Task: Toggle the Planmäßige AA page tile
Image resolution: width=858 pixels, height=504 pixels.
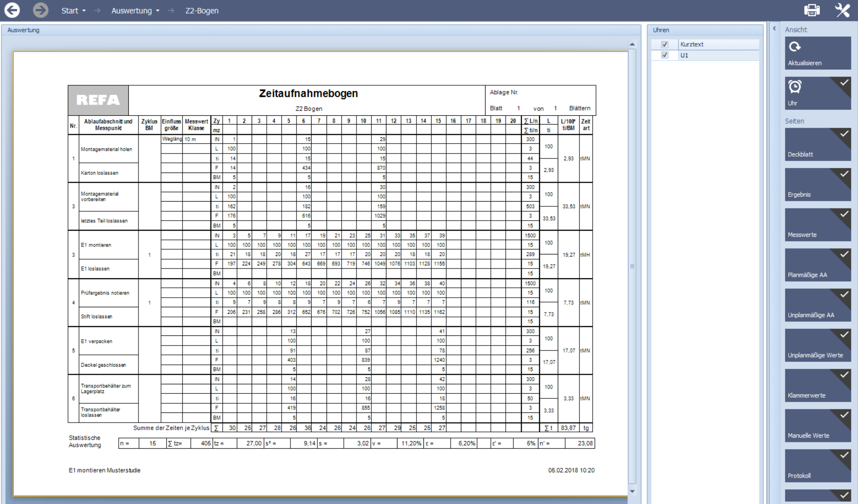Action: (x=818, y=265)
